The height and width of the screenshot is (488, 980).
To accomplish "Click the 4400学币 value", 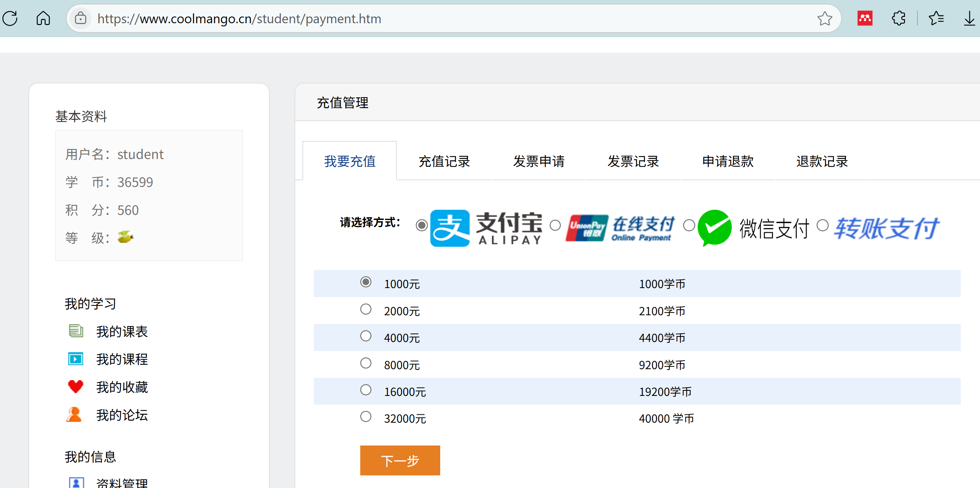I will [x=662, y=338].
